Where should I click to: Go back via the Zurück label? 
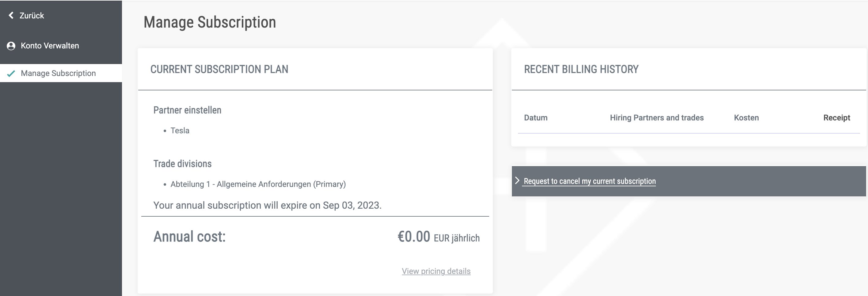point(32,16)
